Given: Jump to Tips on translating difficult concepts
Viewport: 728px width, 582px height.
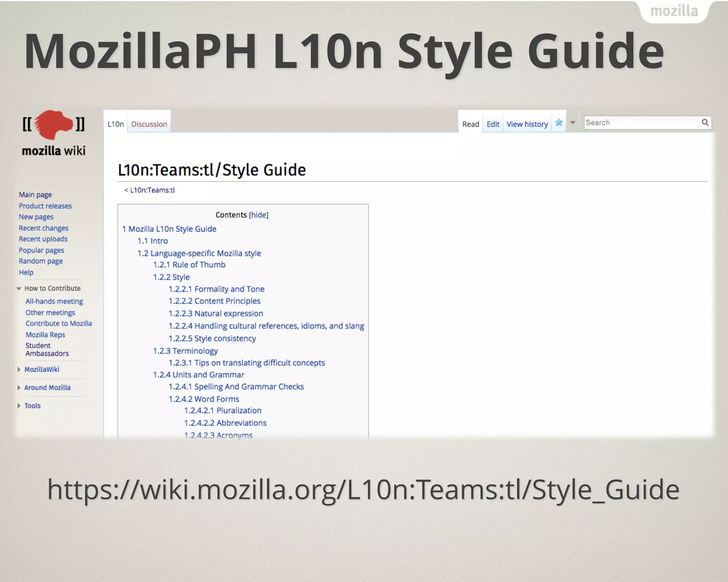Looking at the screenshot, I should coord(247,363).
